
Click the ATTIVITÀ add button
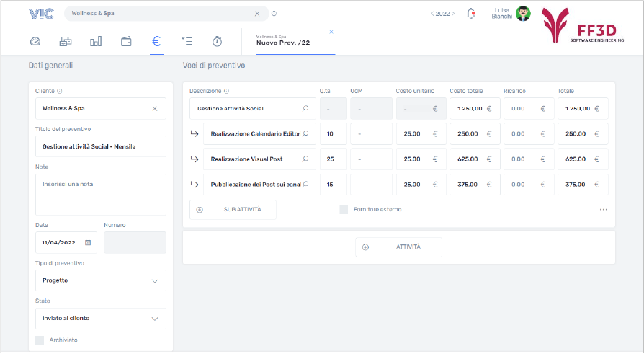[399, 247]
